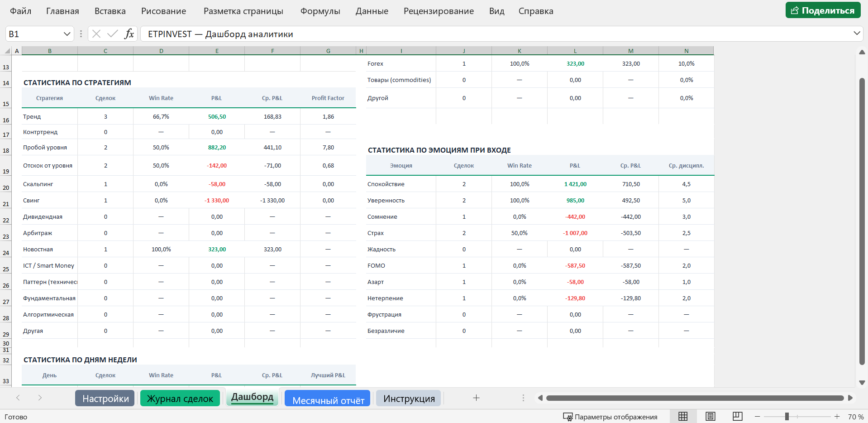Switch to Normal grid view icon

click(x=683, y=417)
